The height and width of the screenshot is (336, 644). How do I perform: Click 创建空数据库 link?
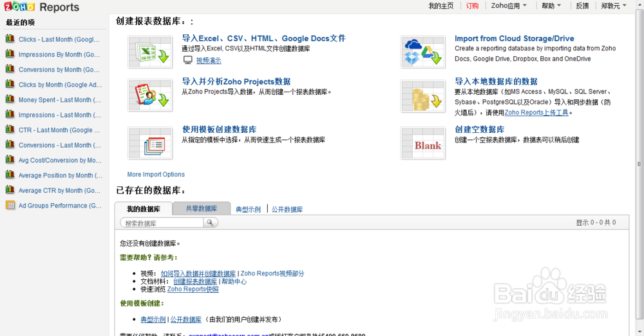pos(479,129)
